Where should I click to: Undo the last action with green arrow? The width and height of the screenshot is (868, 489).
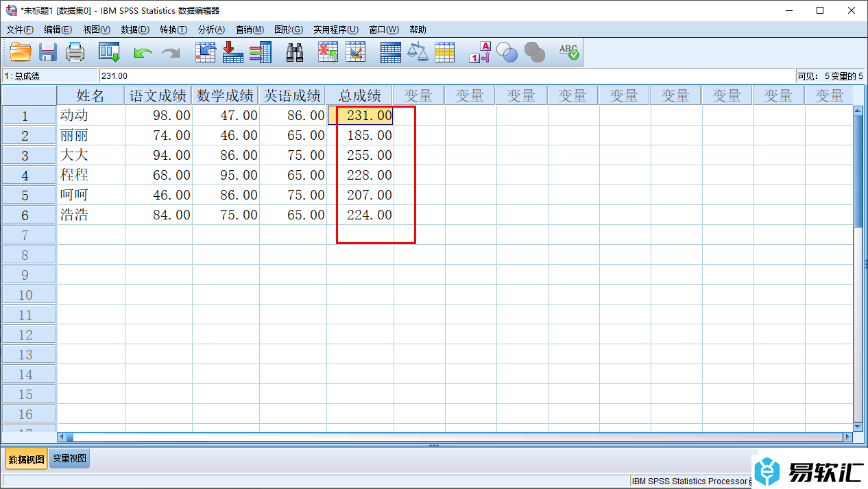click(143, 53)
